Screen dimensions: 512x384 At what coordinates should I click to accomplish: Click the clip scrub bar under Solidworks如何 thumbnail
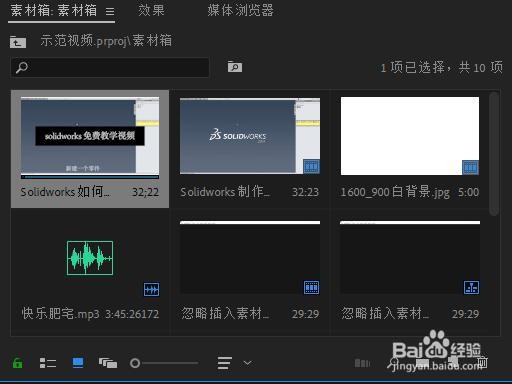click(x=90, y=177)
